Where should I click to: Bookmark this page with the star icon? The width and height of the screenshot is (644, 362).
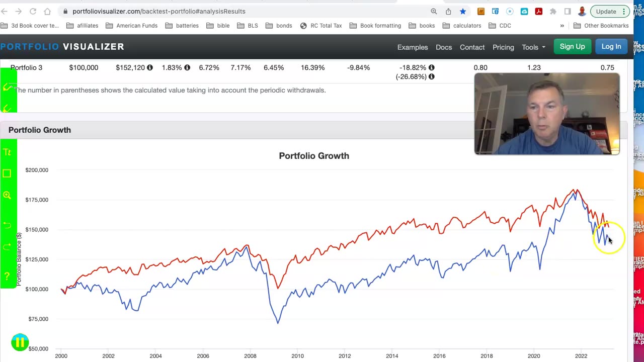coord(463,11)
